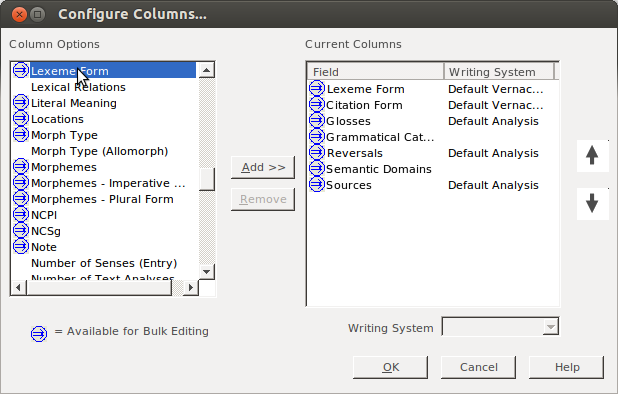The width and height of the screenshot is (618, 394).
Task: Select Semantic Domains in Current Columns
Action: (x=379, y=169)
